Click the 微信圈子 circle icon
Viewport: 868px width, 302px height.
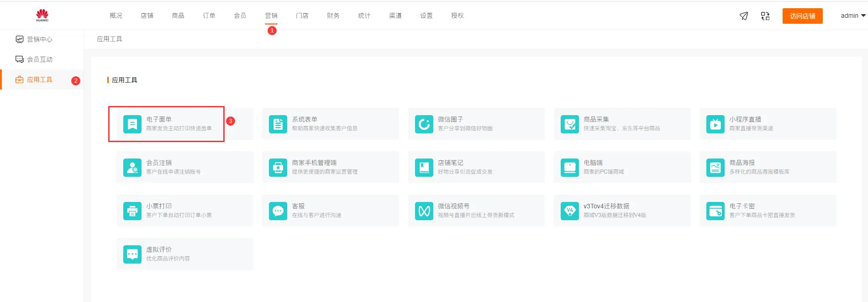point(424,124)
